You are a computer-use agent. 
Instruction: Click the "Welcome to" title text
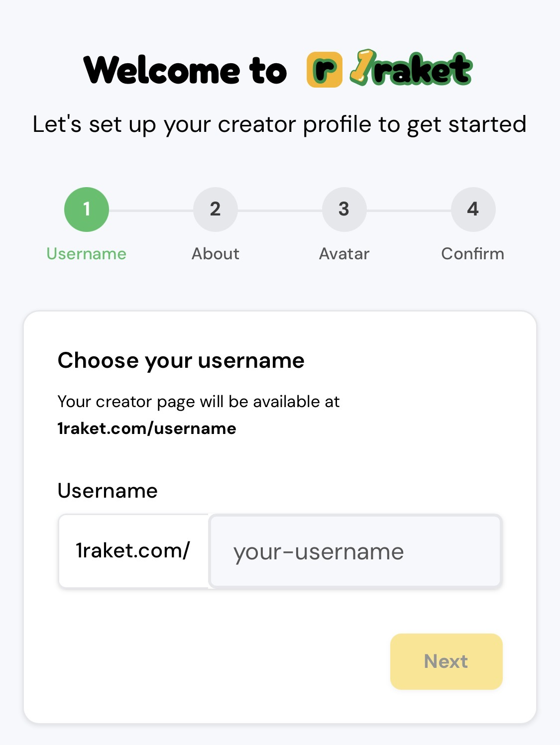tap(184, 70)
